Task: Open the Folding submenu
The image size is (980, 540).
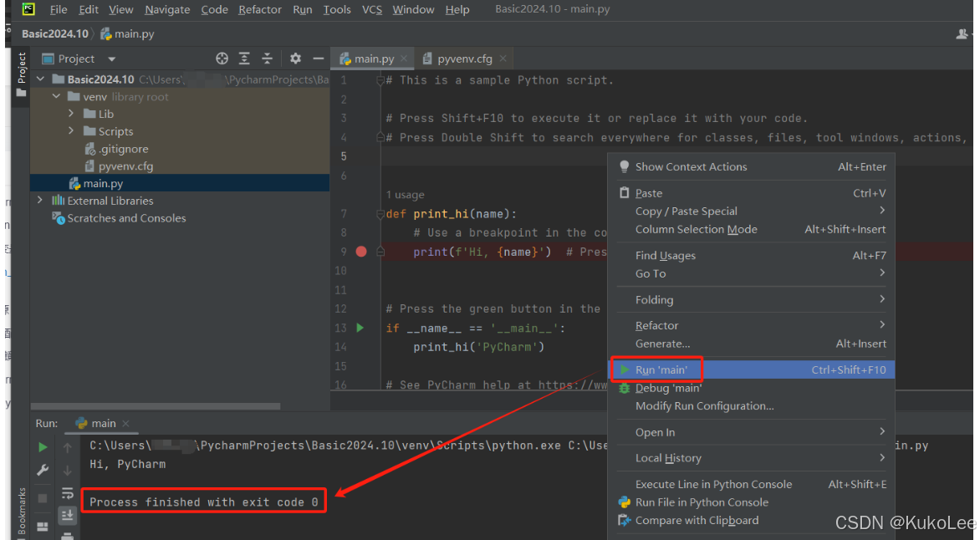Action: point(751,299)
